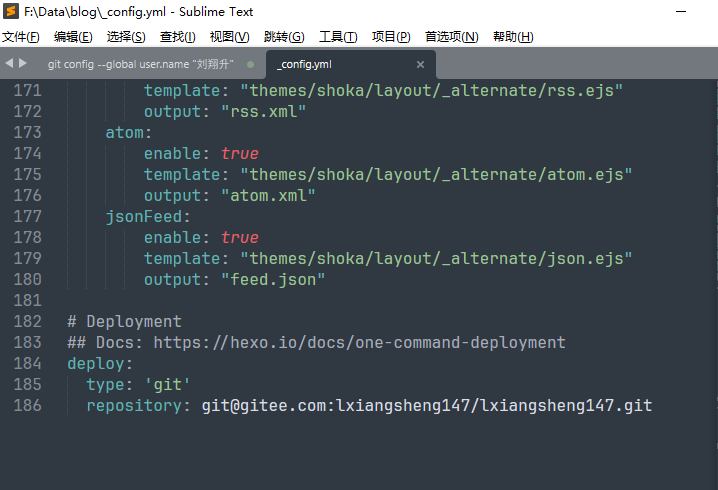Close the _config.yml tab
This screenshot has height=490, width=718.
[x=420, y=64]
